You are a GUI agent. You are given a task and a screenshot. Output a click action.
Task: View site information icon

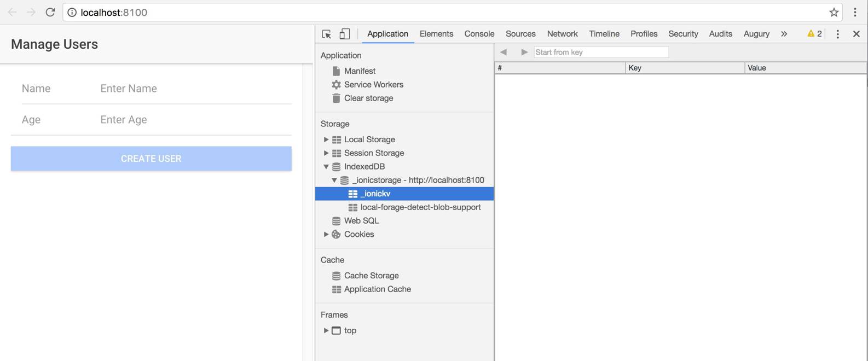tap(72, 12)
